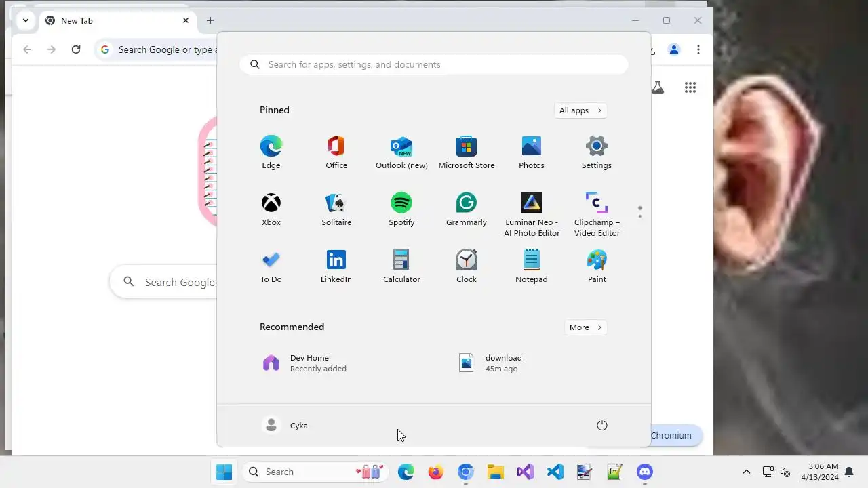Open the clock and date flyout
Viewport: 868px width, 488px height.
[x=820, y=472]
